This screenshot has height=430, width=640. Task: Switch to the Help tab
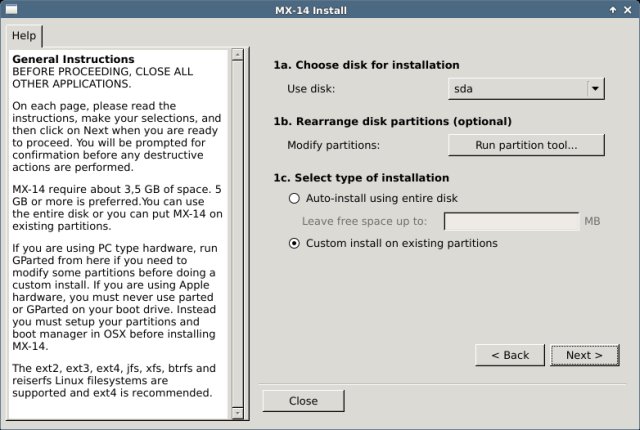(x=24, y=36)
